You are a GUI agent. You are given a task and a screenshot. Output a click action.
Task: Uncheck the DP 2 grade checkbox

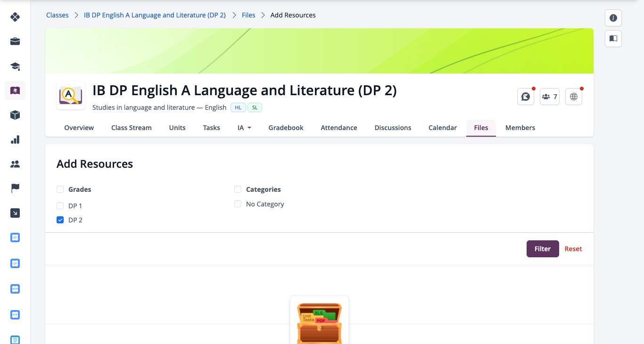pos(60,220)
